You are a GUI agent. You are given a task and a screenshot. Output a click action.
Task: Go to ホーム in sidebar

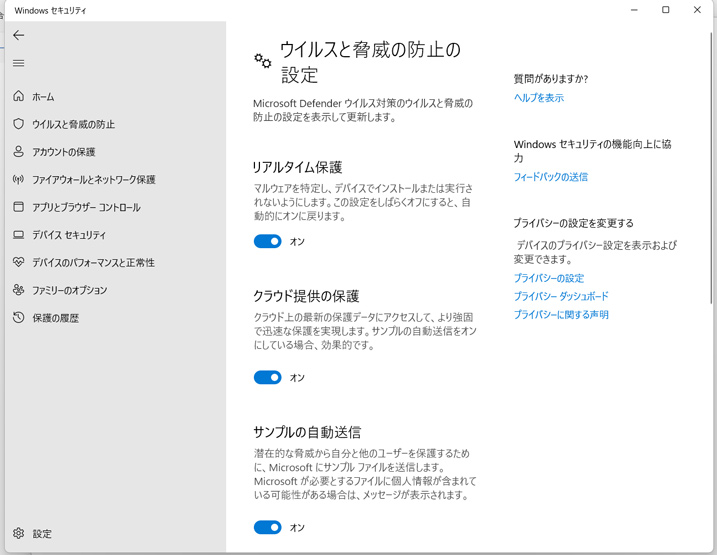point(43,96)
